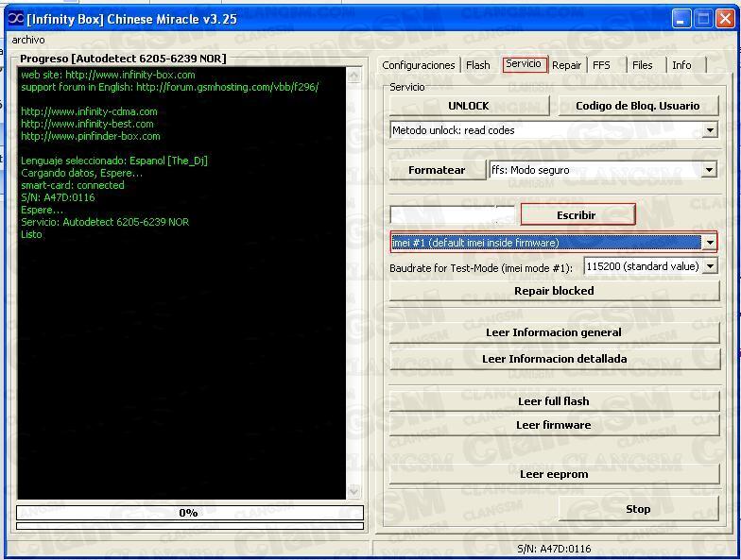
Task: Minimize the Chinese Miracle window
Action: click(681, 19)
